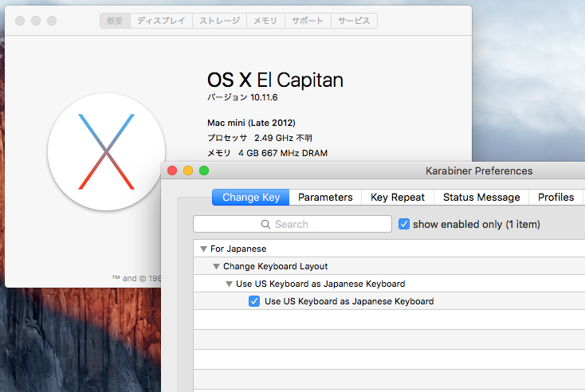
Task: Collapse the For Japanese group
Action: point(204,249)
